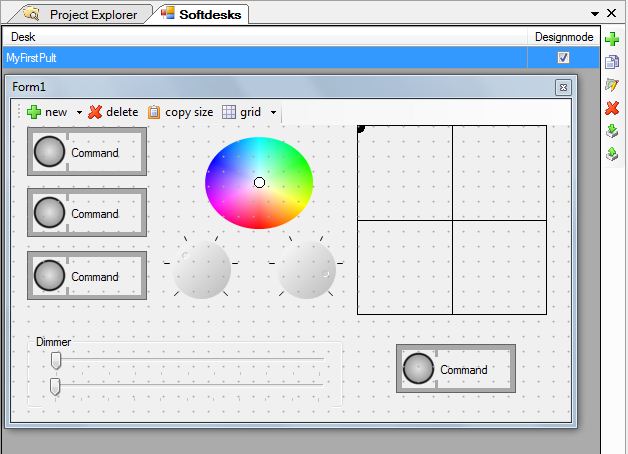Click delete in the Form1 toolbar
This screenshot has height=454, width=628.
pos(113,112)
